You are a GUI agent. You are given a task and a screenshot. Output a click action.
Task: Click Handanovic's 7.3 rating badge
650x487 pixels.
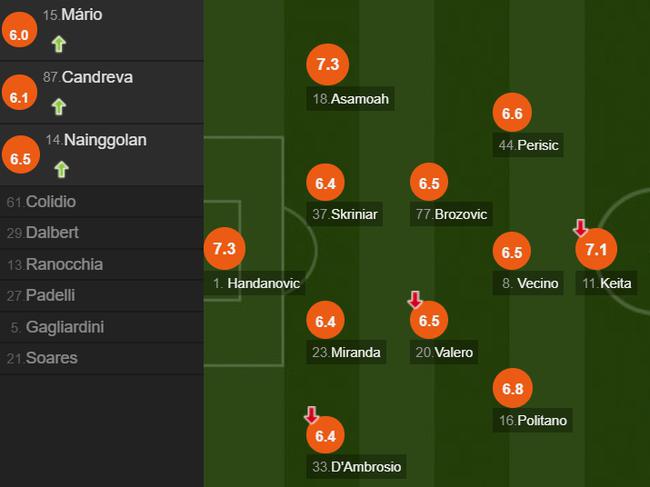point(224,249)
